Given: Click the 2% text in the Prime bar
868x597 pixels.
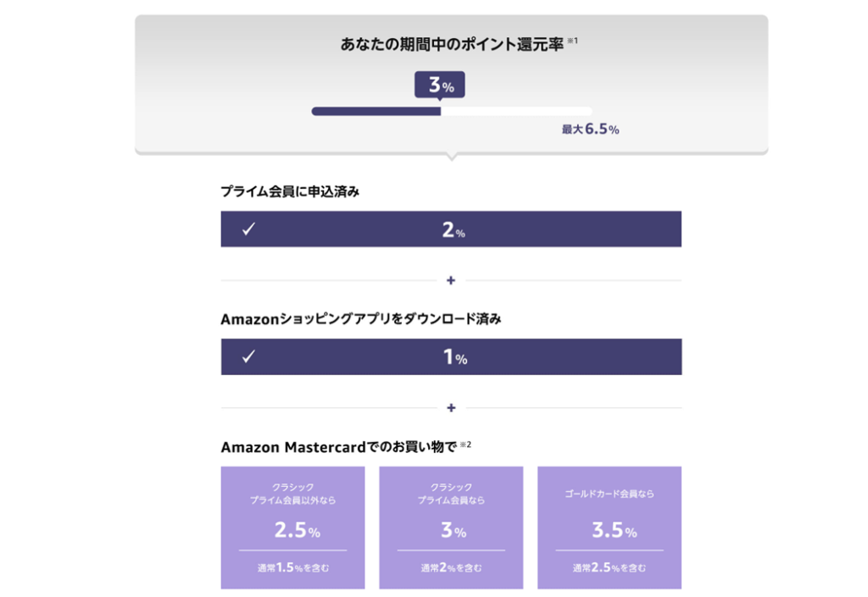Looking at the screenshot, I should [x=453, y=230].
